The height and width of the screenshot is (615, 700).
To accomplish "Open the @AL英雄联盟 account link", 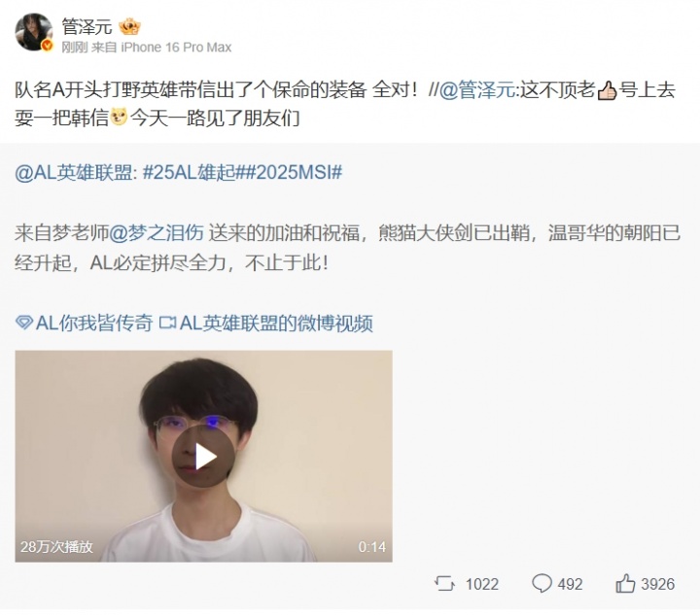I will tap(73, 172).
